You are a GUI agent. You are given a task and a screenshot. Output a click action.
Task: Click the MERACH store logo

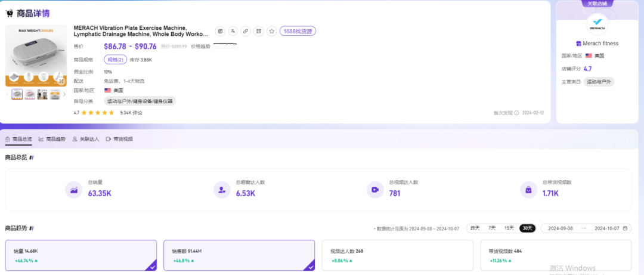pos(597,24)
